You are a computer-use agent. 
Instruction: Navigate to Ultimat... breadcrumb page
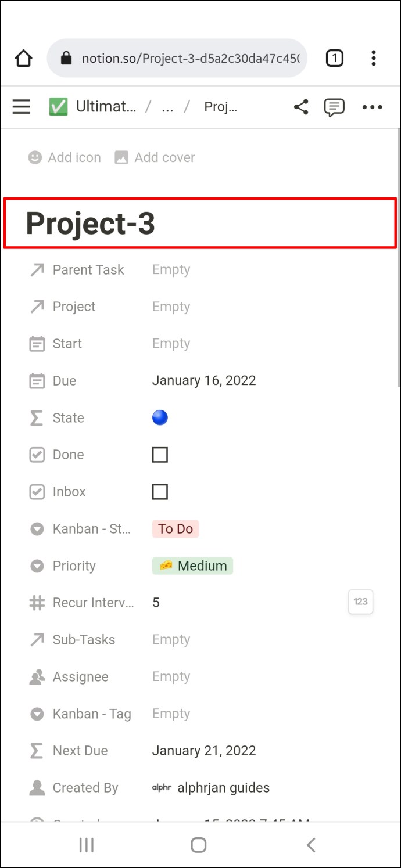coord(92,107)
